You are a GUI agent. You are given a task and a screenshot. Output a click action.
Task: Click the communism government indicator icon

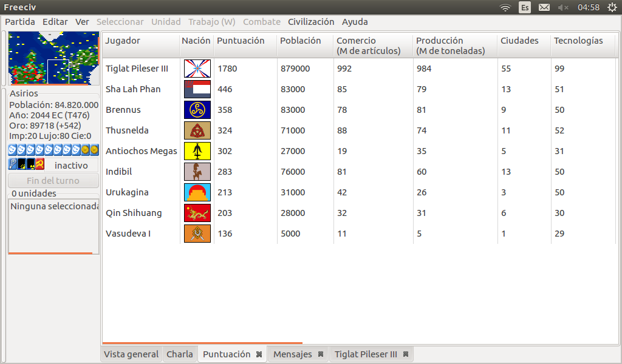click(x=40, y=164)
